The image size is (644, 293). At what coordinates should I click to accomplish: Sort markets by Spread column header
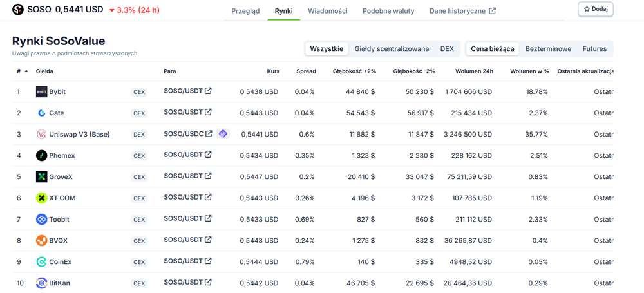(306, 71)
